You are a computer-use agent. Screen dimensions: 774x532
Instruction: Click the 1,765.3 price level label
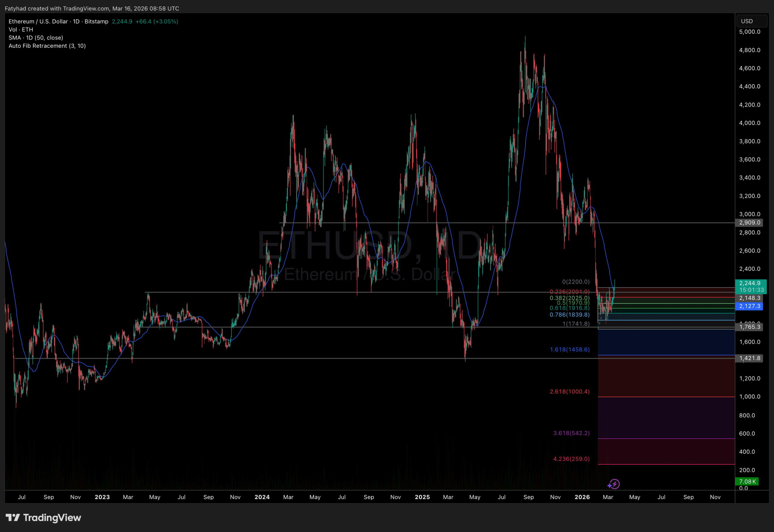[749, 327]
